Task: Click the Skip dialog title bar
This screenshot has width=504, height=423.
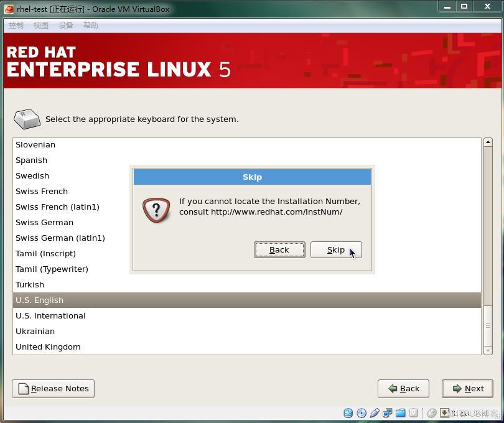Action: coord(253,177)
